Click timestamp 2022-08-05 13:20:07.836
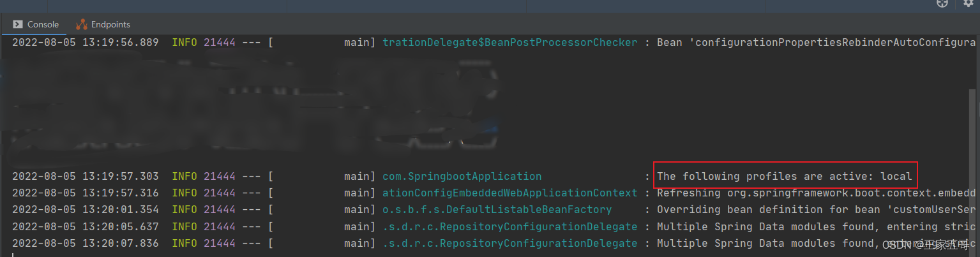This screenshot has width=980, height=257. (86, 243)
